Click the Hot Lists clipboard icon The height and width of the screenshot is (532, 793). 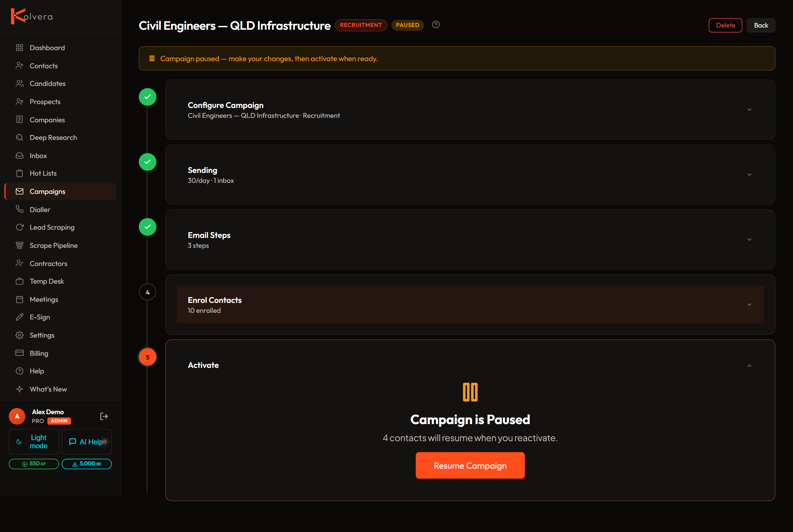pyautogui.click(x=20, y=173)
